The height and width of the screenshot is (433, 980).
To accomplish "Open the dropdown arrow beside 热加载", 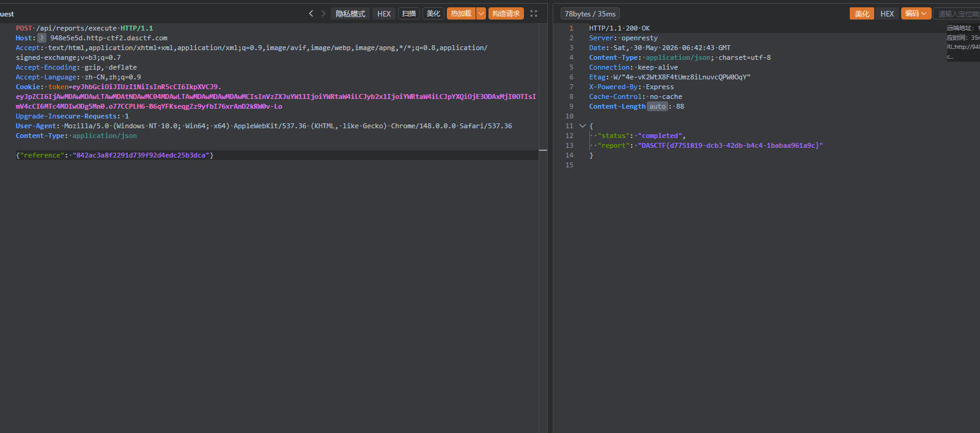I will (481, 13).
